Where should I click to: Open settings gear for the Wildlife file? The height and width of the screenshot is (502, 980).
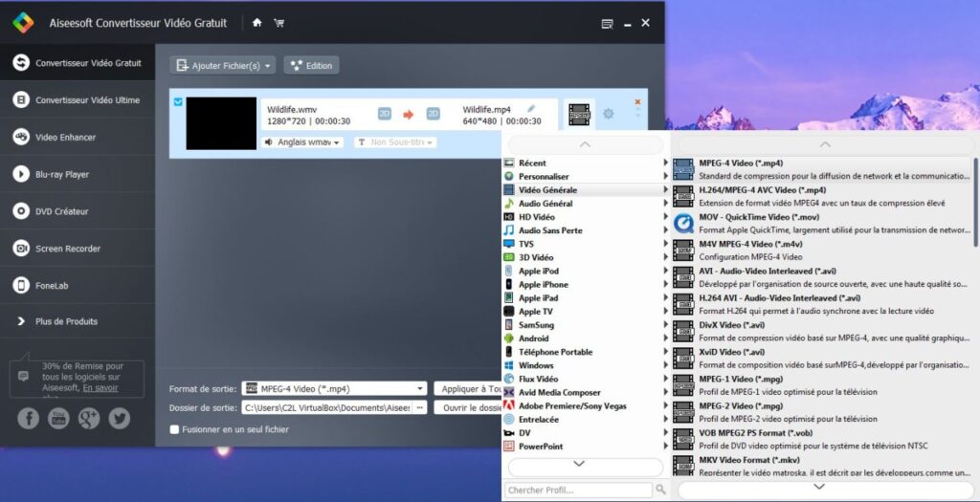(608, 114)
